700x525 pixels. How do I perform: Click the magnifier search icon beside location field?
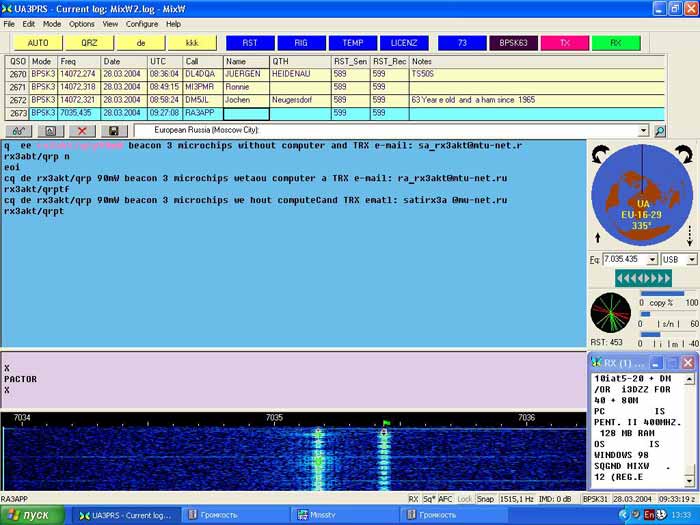tap(660, 131)
